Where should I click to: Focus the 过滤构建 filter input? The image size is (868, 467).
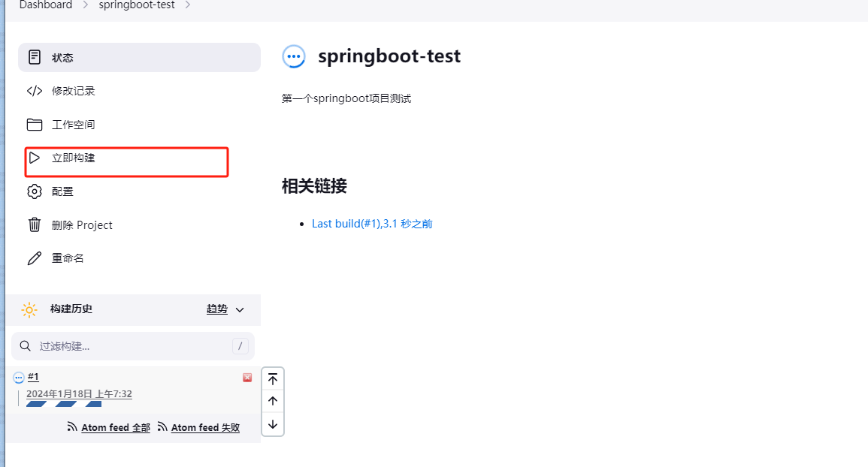click(133, 346)
